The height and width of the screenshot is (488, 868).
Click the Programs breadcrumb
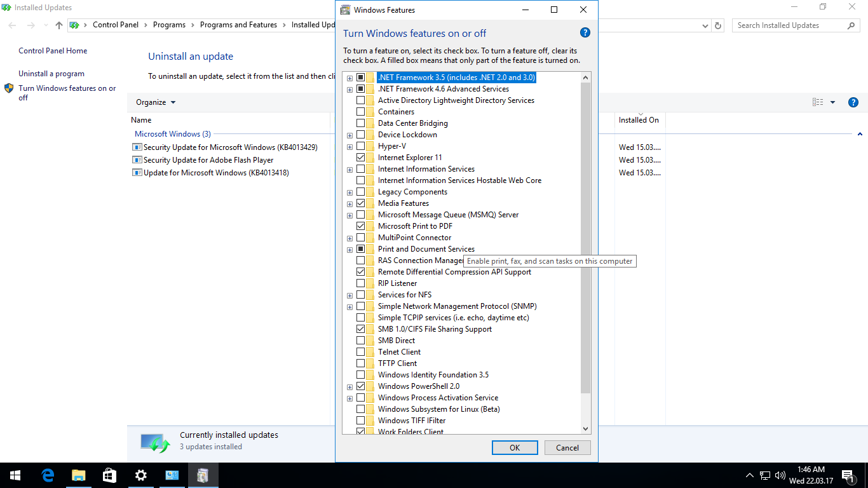(x=169, y=25)
